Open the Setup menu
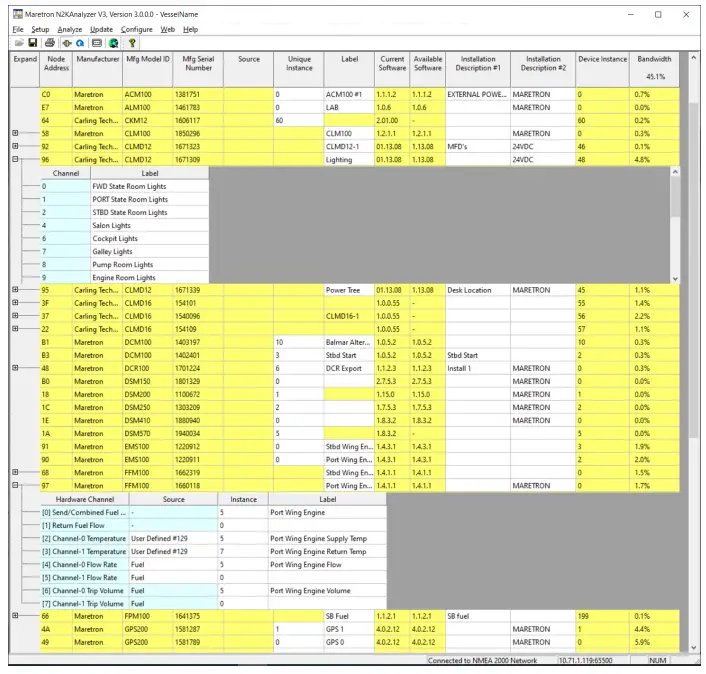Screen dimensions: 706x674 point(40,29)
